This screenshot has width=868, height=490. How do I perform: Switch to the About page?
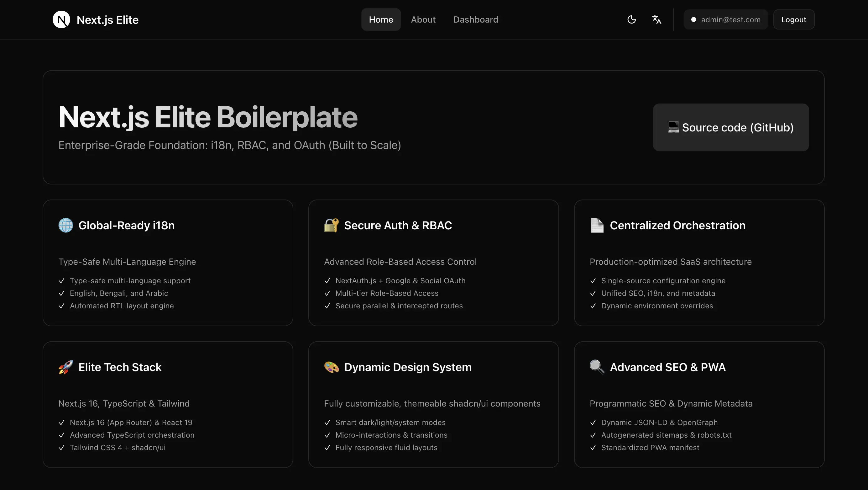423,19
